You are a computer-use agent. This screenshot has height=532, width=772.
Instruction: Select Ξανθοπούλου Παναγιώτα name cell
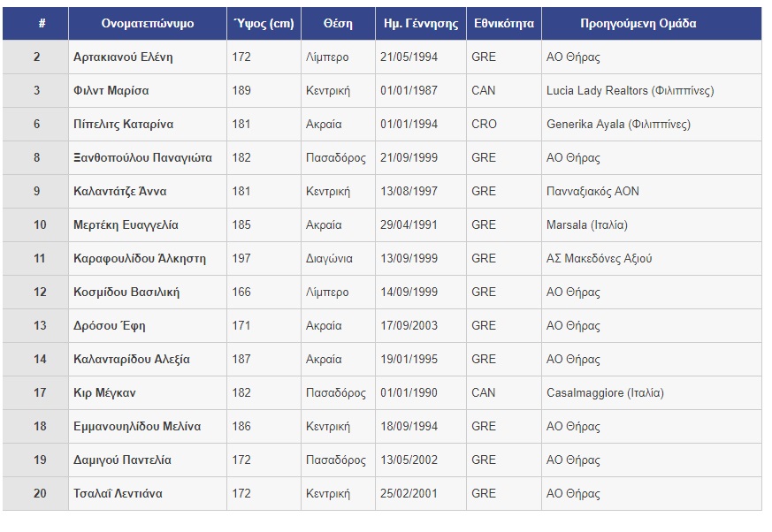coord(147,157)
